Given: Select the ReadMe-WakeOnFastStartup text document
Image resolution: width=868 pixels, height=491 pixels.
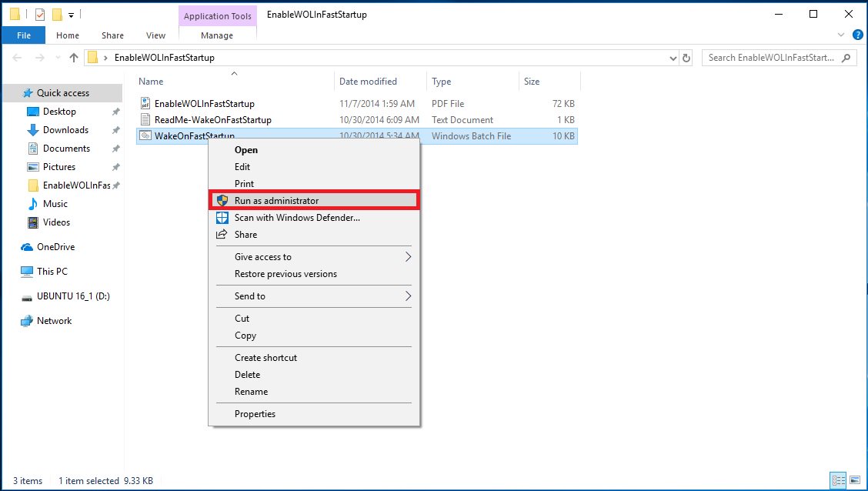Looking at the screenshot, I should pos(212,120).
